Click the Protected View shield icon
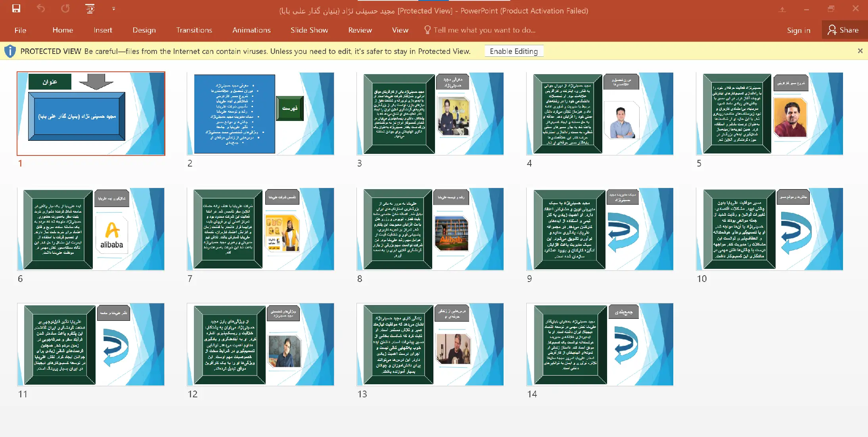Screen dimensions: 868x437 (x=10, y=51)
